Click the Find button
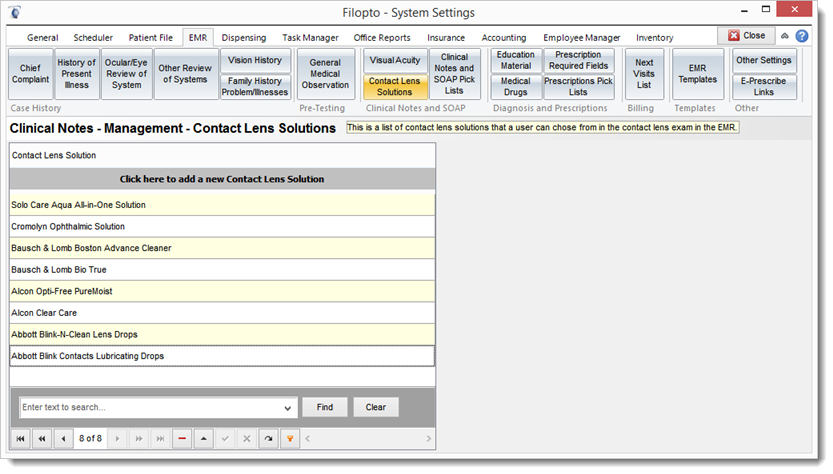 tap(325, 407)
